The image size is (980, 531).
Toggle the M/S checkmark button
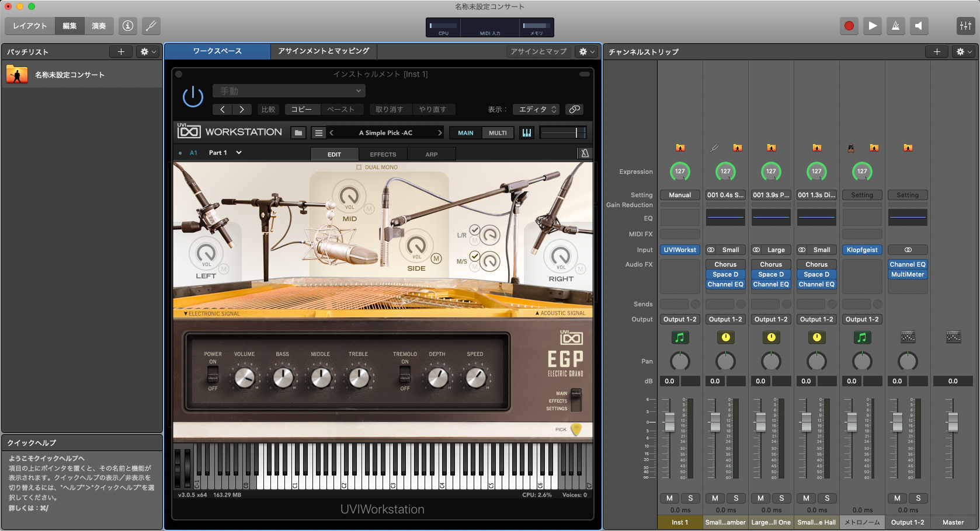475,256
